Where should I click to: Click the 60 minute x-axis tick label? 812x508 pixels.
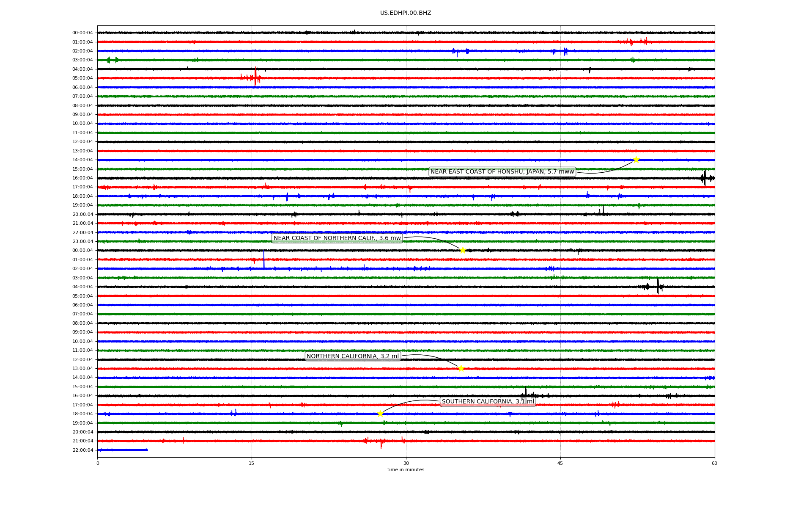pos(714,463)
